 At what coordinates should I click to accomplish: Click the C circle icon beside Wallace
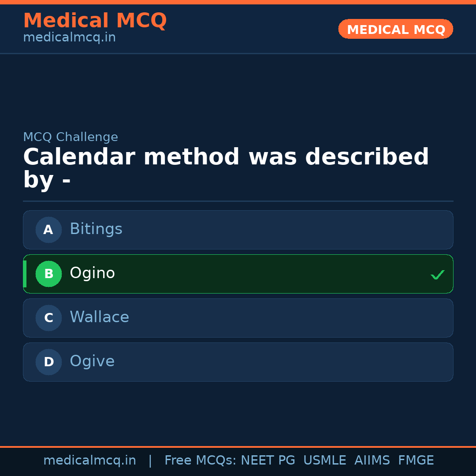point(48,318)
